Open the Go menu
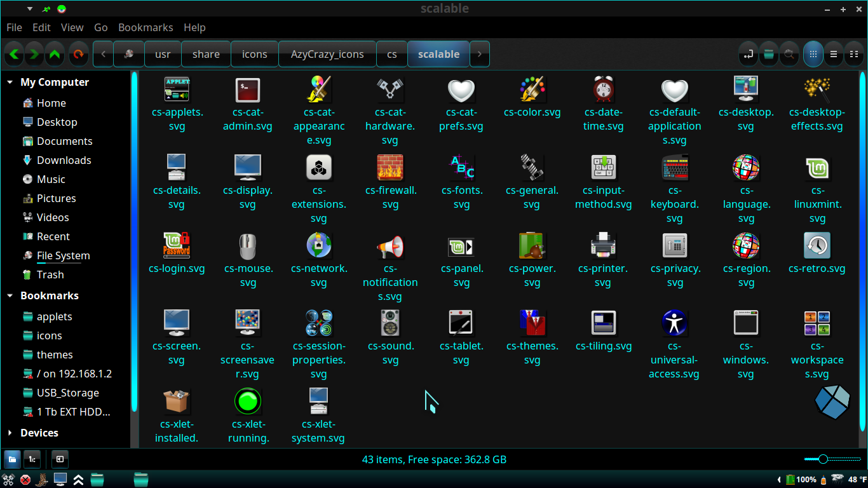Viewport: 868px width, 488px height. (x=101, y=27)
